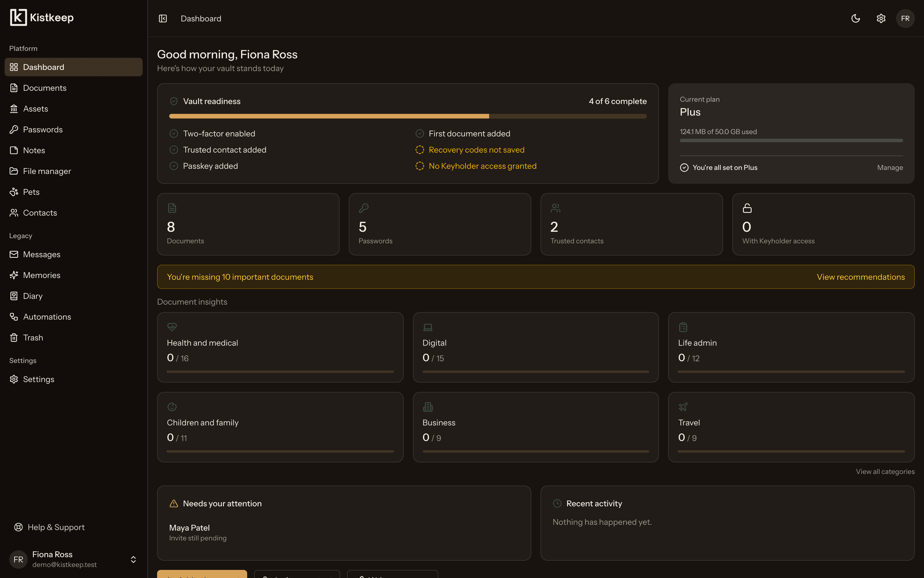Click the Pets paw icon
The width and height of the screenshot is (924, 578).
coord(14,192)
